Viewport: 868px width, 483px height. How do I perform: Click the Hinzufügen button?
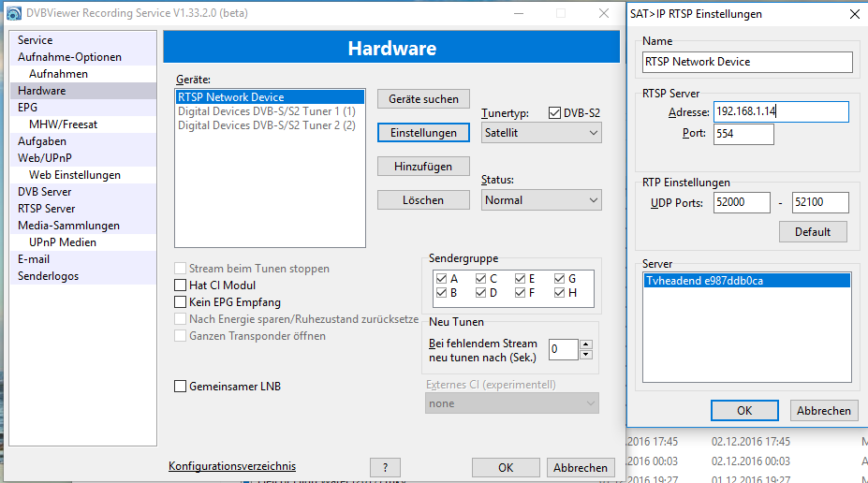[423, 167]
